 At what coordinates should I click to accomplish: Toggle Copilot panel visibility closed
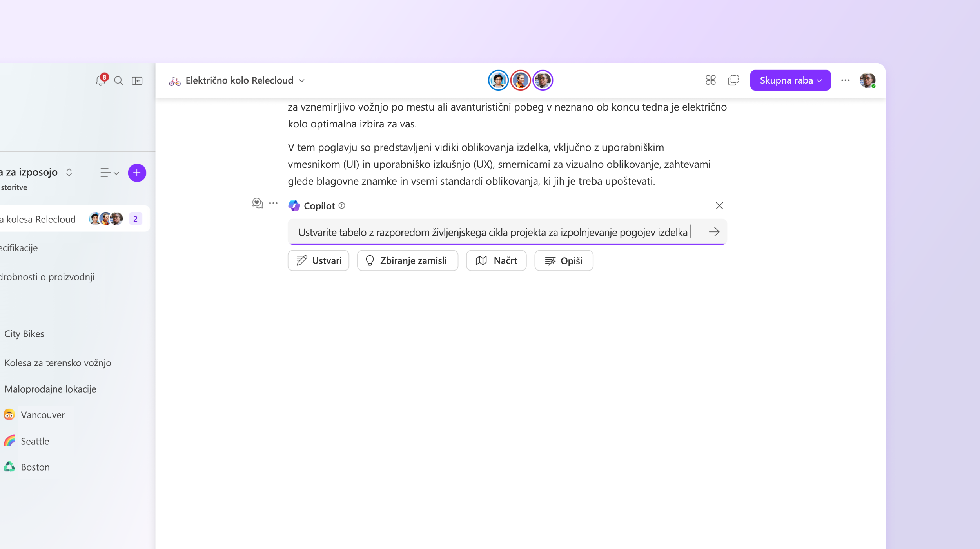(719, 205)
